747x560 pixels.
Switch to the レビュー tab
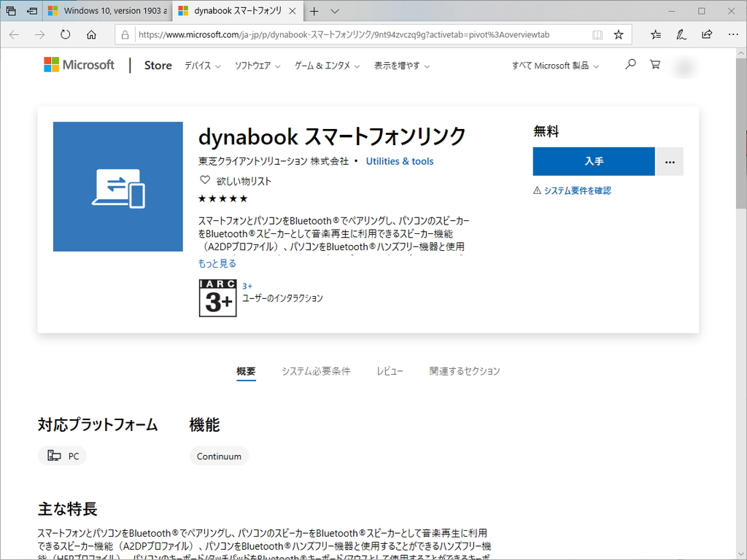tap(390, 370)
